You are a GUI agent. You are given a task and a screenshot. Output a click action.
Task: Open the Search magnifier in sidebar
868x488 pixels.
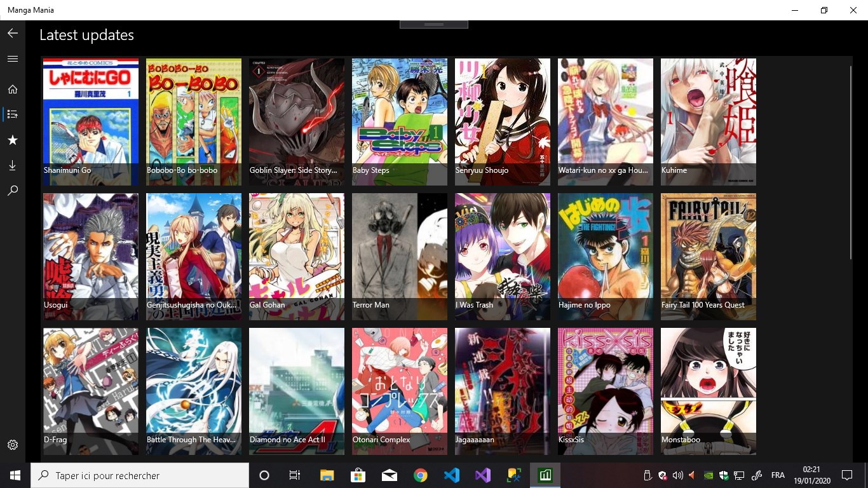click(x=12, y=191)
